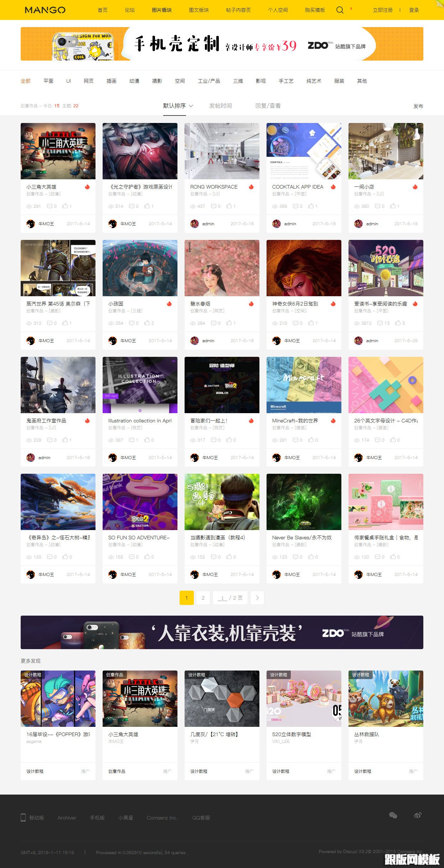Click the like thumb icon on 小孩国 card

147,323
